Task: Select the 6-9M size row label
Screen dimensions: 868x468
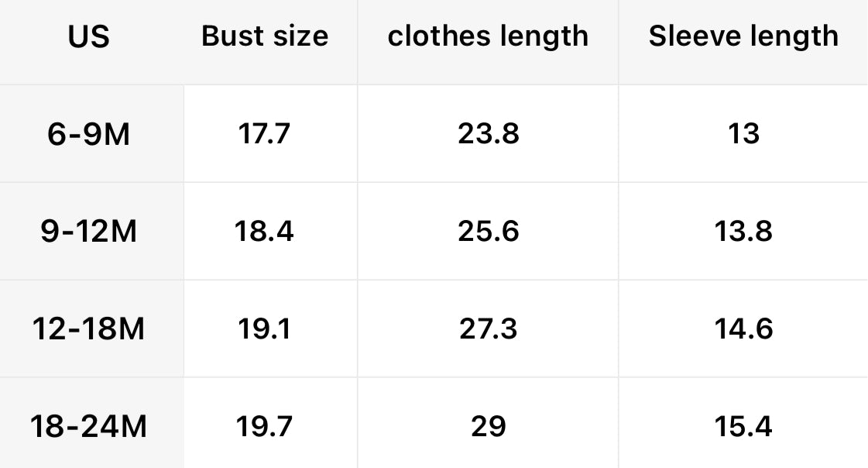Action: click(89, 134)
